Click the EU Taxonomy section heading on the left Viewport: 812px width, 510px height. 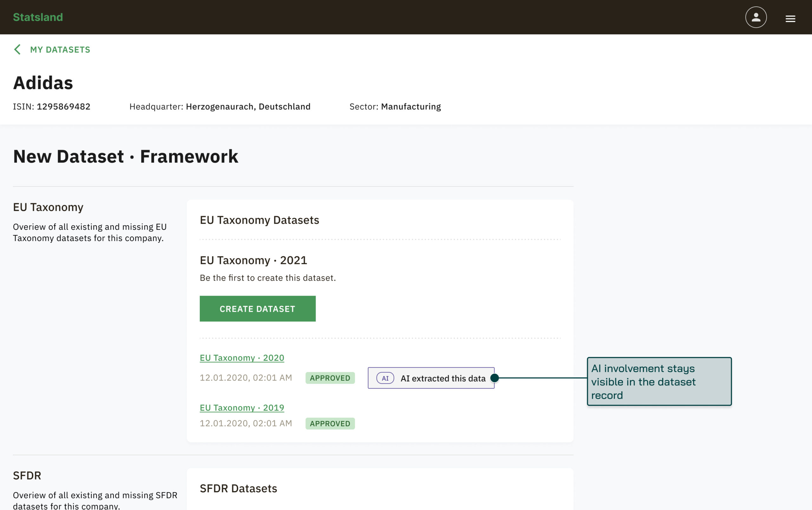pyautogui.click(x=48, y=207)
